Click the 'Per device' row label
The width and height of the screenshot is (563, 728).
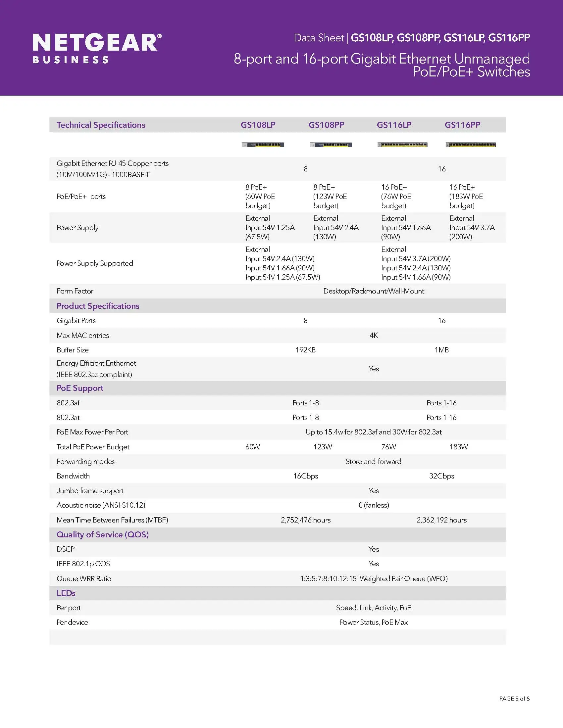click(x=73, y=622)
